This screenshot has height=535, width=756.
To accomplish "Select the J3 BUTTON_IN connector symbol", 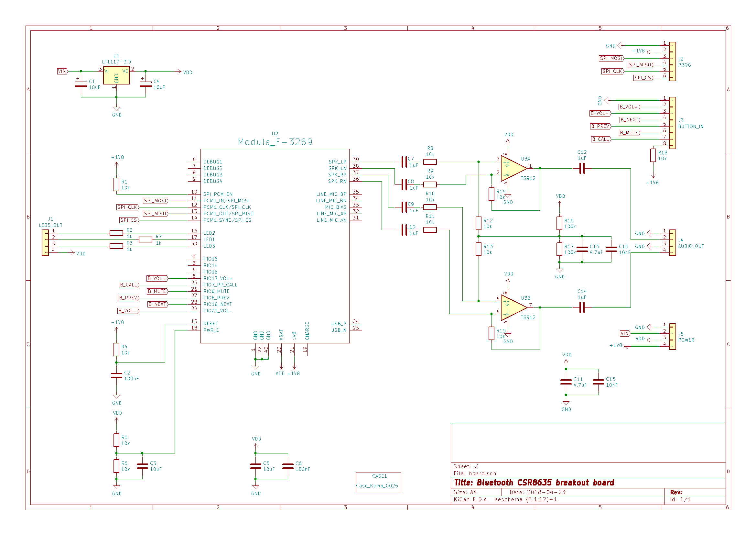I will tap(672, 123).
